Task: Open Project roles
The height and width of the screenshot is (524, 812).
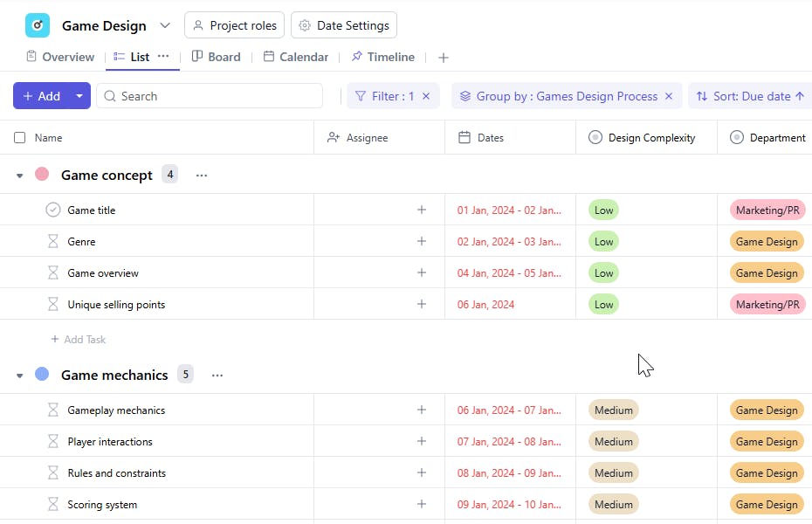Action: 235,25
